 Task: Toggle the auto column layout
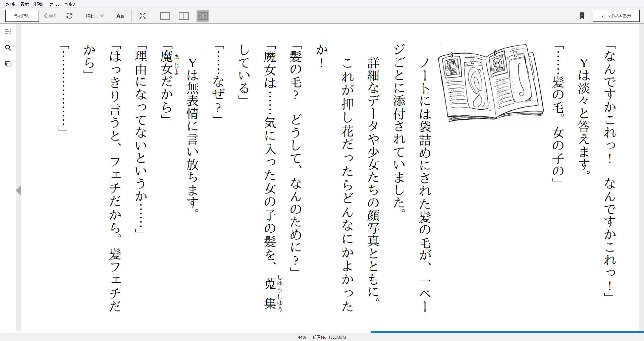click(203, 16)
